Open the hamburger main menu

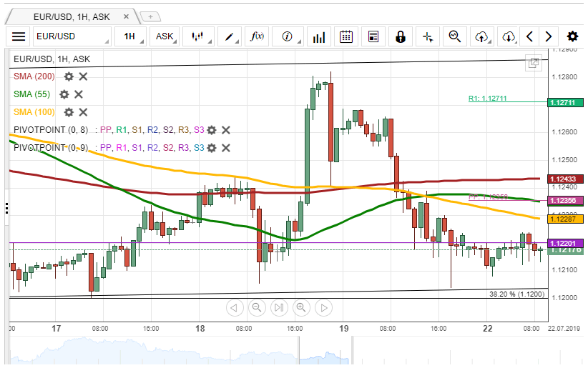pyautogui.click(x=19, y=36)
